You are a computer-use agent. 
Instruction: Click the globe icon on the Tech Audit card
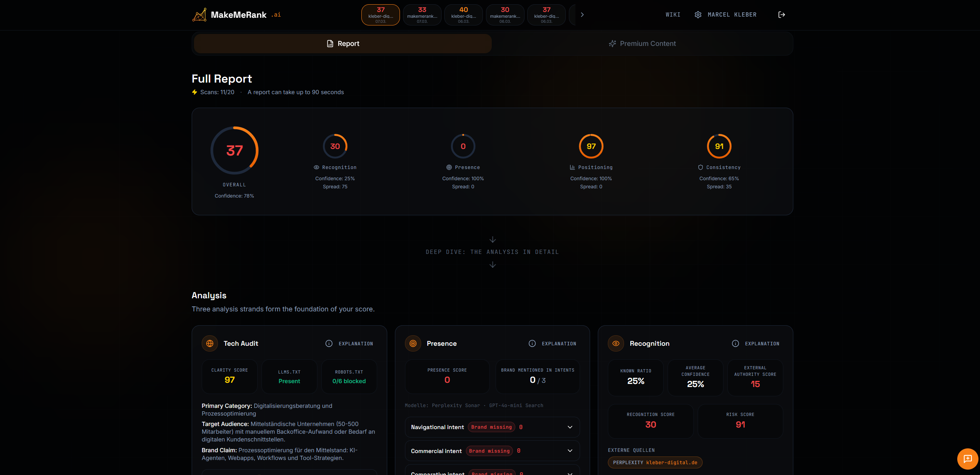pos(209,343)
